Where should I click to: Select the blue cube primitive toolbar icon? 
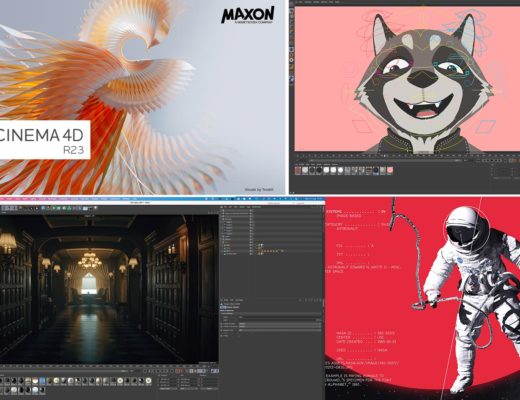coord(43,208)
